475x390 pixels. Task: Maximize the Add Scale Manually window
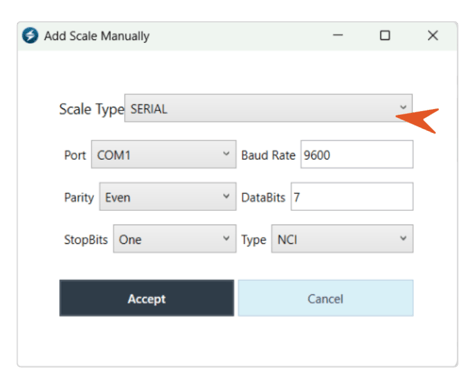[385, 35]
